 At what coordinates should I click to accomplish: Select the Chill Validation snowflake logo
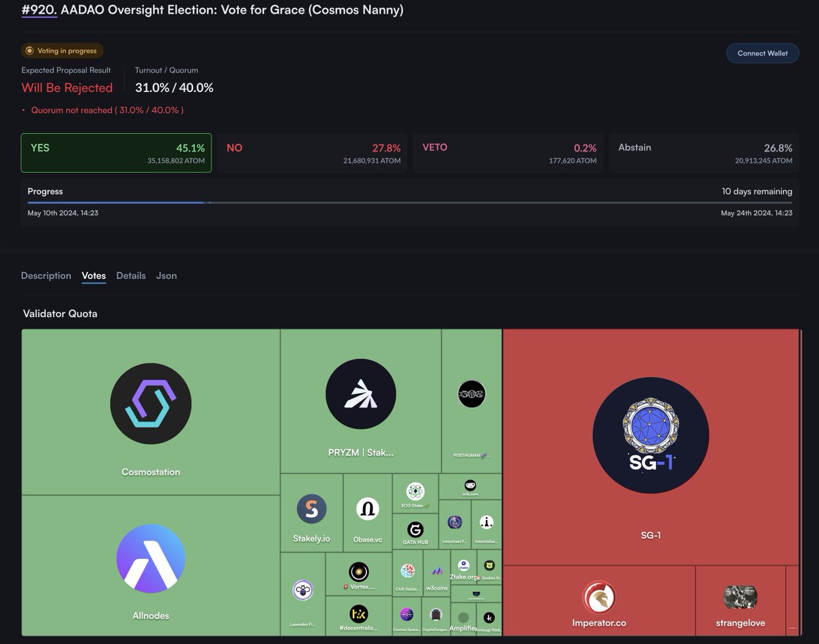click(407, 572)
